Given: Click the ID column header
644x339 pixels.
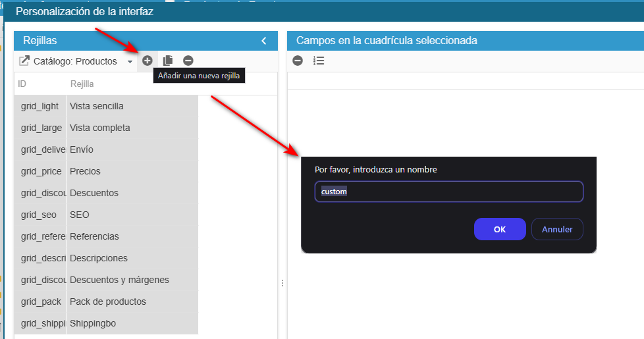Looking at the screenshot, I should [x=22, y=84].
